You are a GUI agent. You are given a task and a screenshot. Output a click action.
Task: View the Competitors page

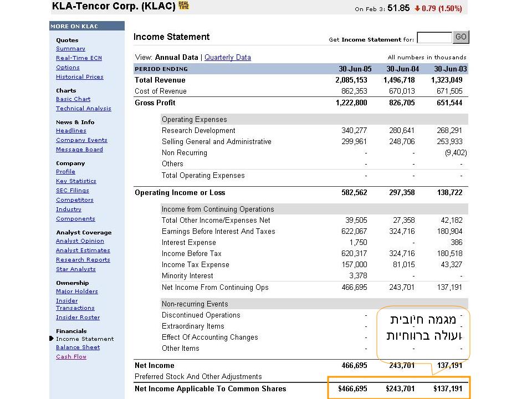click(75, 200)
